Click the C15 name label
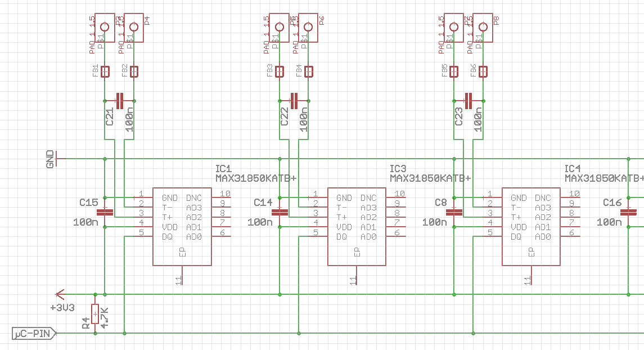The height and width of the screenshot is (350, 644). 89,203
